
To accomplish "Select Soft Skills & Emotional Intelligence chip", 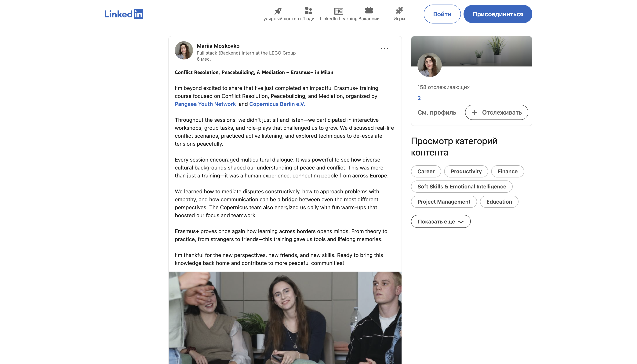I will click(462, 187).
